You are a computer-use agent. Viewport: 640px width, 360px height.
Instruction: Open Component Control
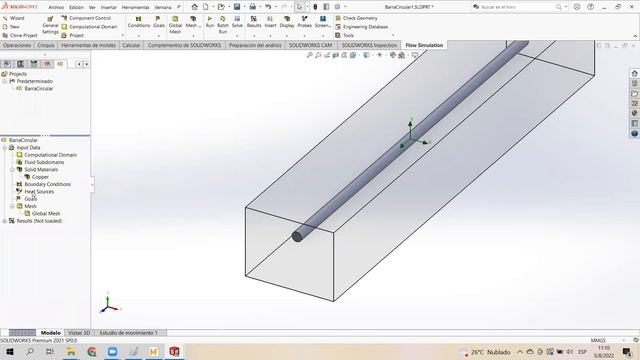pos(86,18)
